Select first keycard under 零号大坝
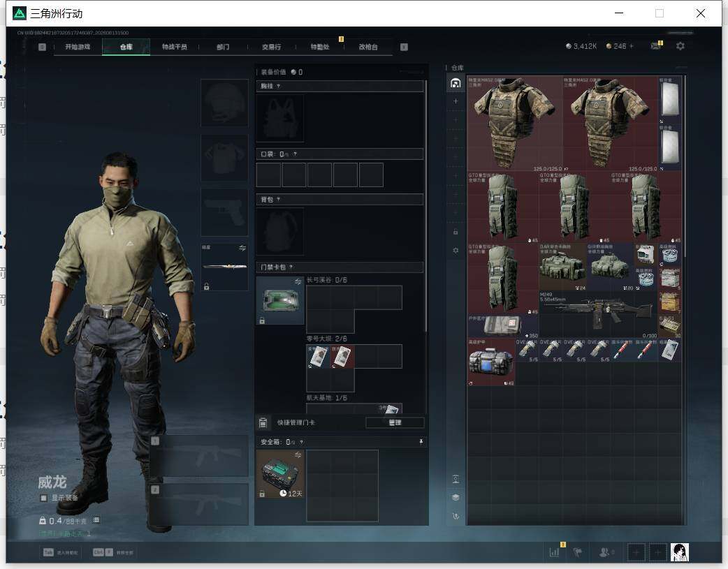 pyautogui.click(x=318, y=357)
